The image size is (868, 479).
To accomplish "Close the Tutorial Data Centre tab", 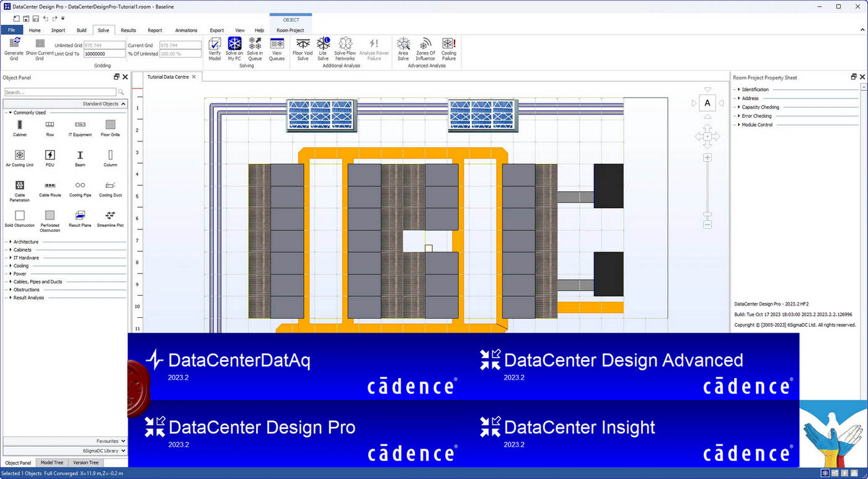I will click(x=194, y=77).
